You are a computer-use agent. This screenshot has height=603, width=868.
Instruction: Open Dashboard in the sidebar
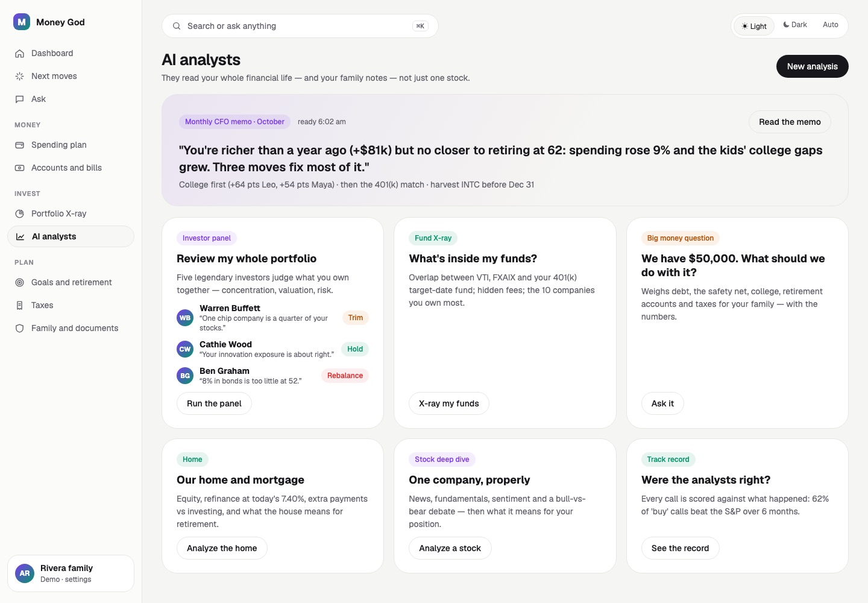click(71, 54)
